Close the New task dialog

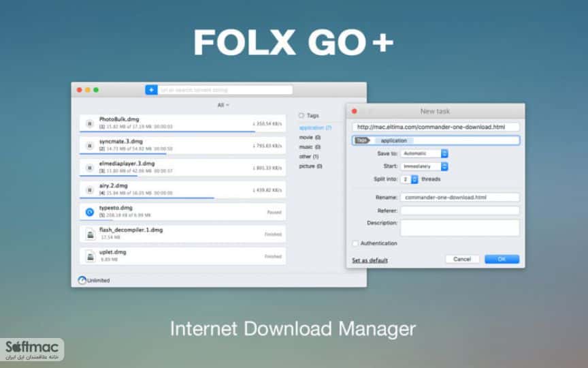click(355, 111)
